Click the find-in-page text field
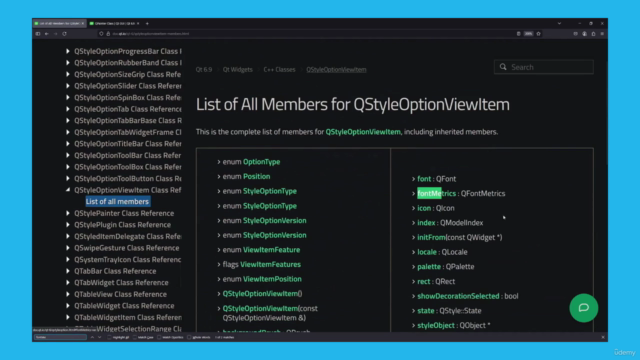The image size is (640, 360). (x=60, y=338)
